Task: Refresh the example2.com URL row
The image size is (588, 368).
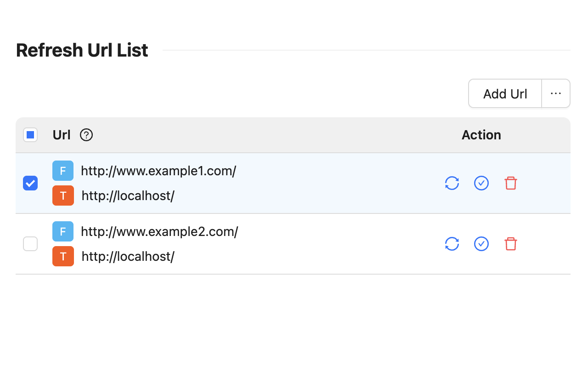Action: [452, 244]
